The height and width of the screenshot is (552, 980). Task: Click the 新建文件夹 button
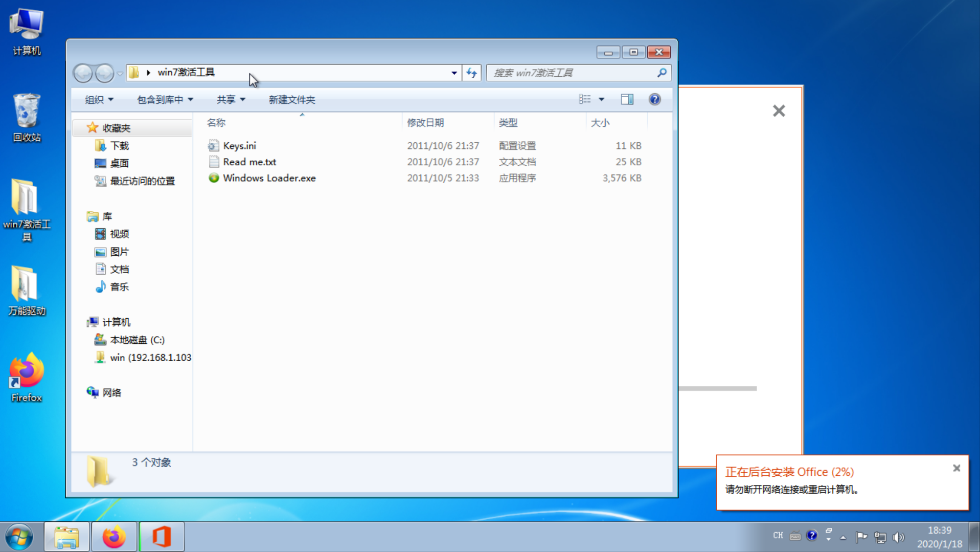coord(292,100)
